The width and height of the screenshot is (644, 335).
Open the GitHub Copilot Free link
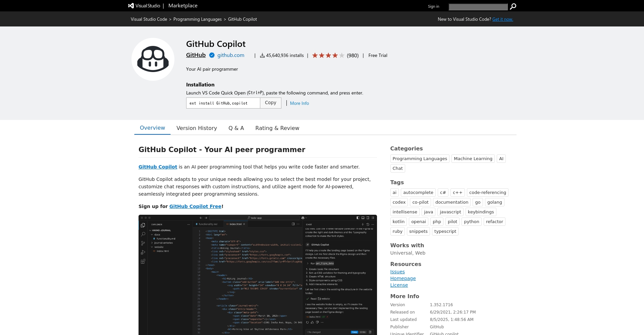pyautogui.click(x=195, y=206)
